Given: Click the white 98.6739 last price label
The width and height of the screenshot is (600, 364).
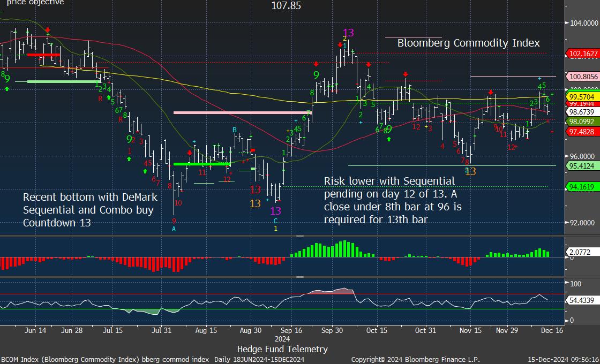Looking at the screenshot, I should tap(583, 112).
